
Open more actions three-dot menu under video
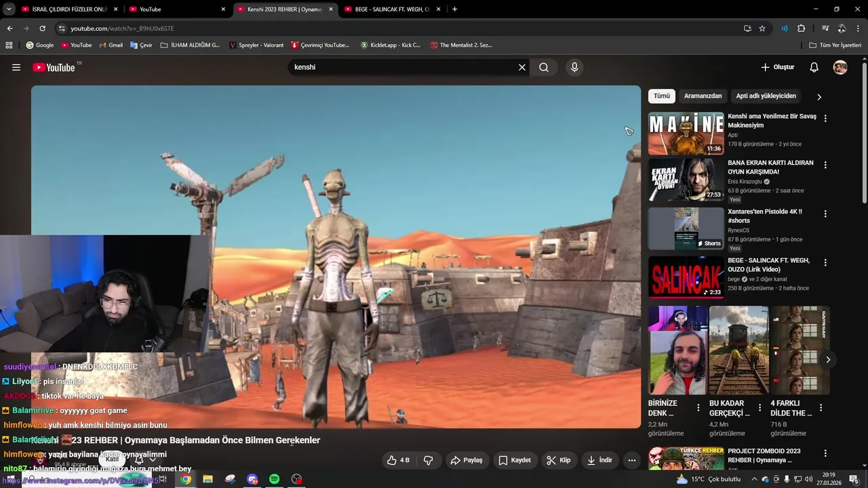(632, 460)
